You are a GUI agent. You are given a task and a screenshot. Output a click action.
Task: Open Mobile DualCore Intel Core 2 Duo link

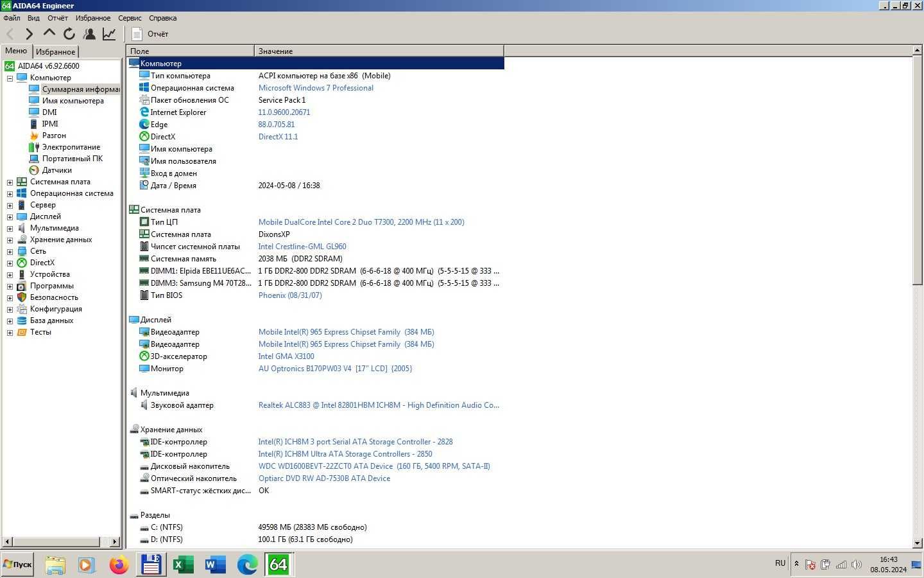[361, 222]
